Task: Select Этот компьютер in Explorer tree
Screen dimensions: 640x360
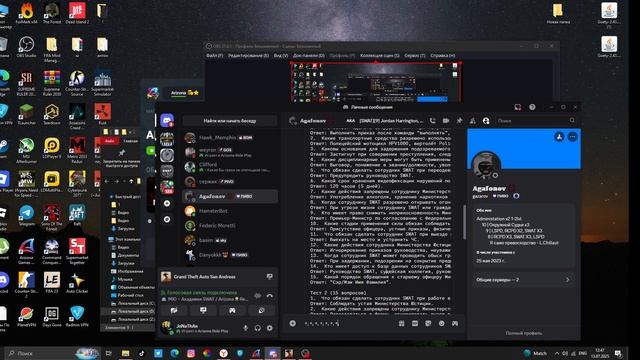Action: coord(125,239)
